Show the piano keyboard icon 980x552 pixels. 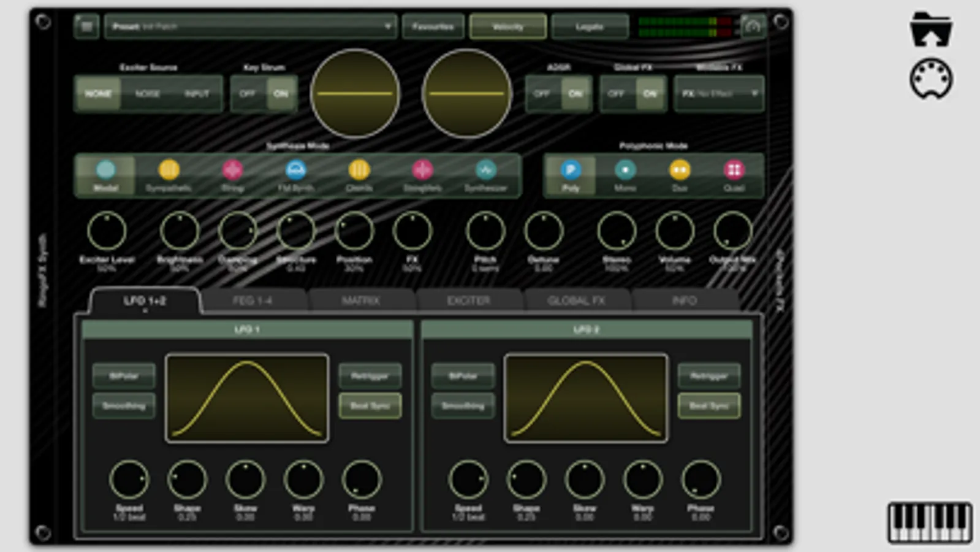point(930,522)
